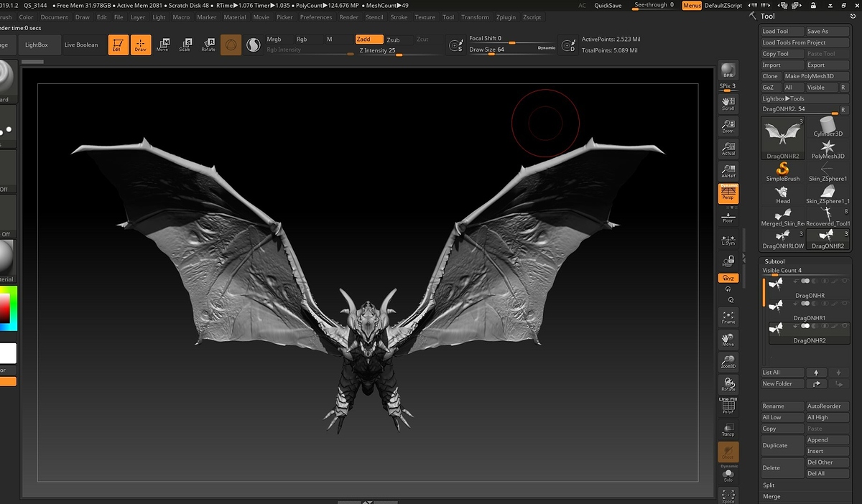Click the Xpose icon
Image resolution: width=862 pixels, height=504 pixels.
point(728,495)
